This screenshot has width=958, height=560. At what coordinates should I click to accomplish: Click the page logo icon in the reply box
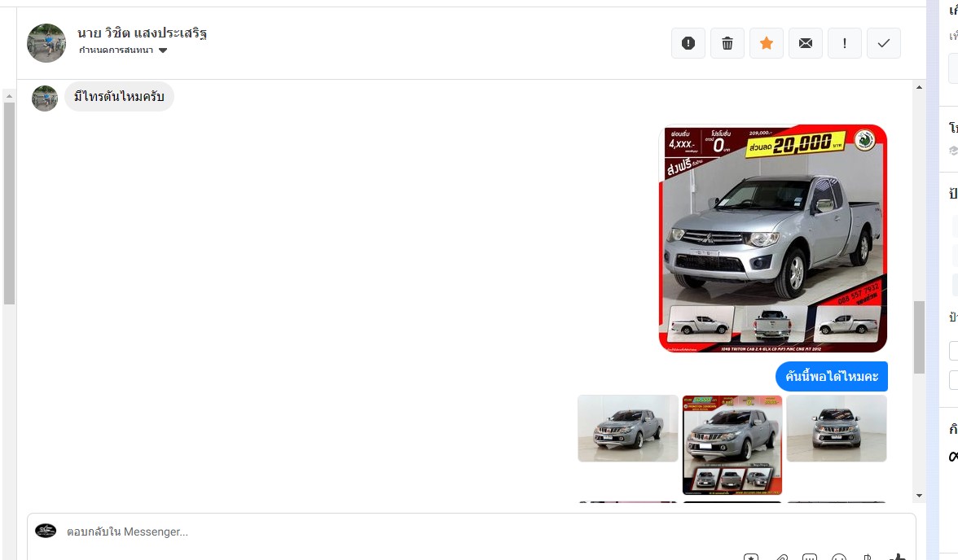[46, 531]
